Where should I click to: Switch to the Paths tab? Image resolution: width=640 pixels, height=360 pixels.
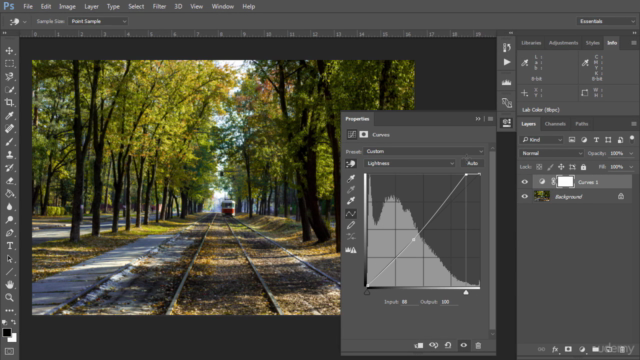[x=582, y=124]
